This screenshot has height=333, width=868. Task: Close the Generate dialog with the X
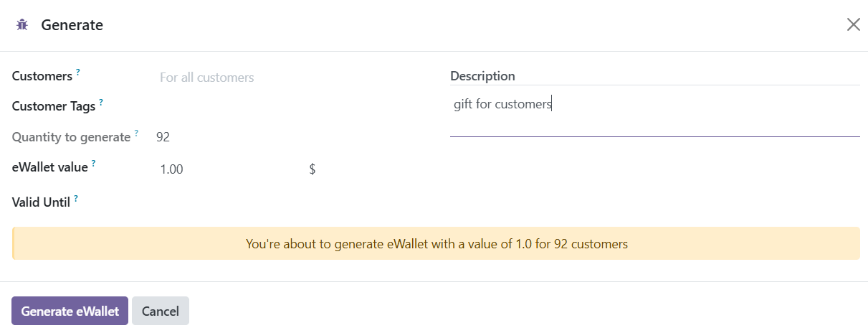point(853,25)
